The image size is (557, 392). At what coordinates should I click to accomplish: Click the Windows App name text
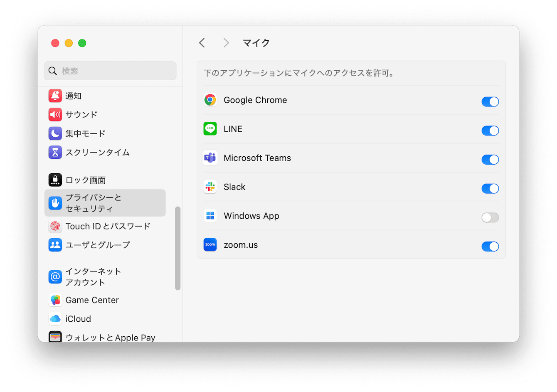tap(251, 216)
